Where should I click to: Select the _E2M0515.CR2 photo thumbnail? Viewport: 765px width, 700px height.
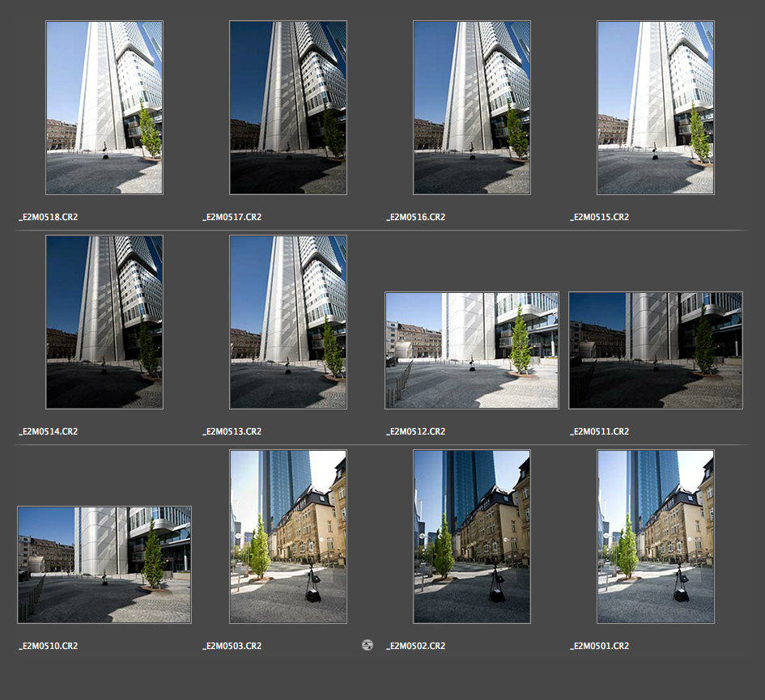[656, 108]
